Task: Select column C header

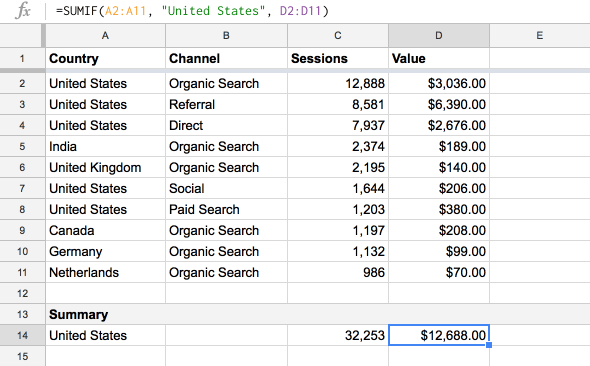Action: coord(338,36)
